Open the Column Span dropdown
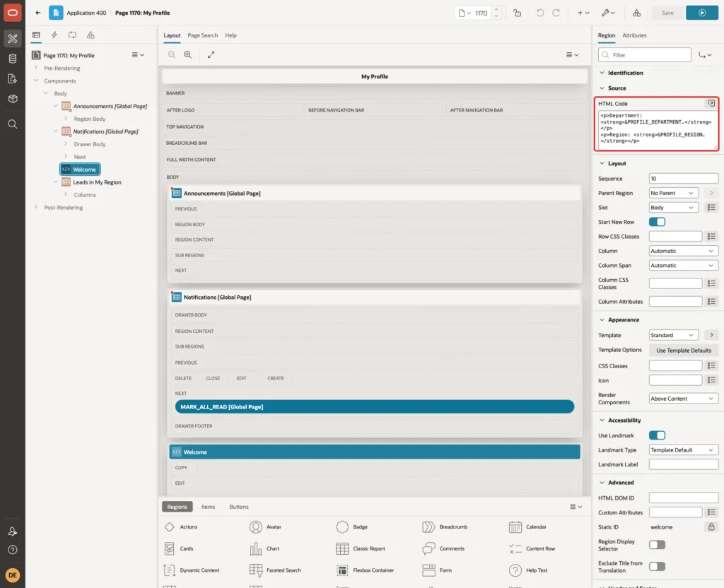This screenshot has height=588, width=724. [684, 266]
